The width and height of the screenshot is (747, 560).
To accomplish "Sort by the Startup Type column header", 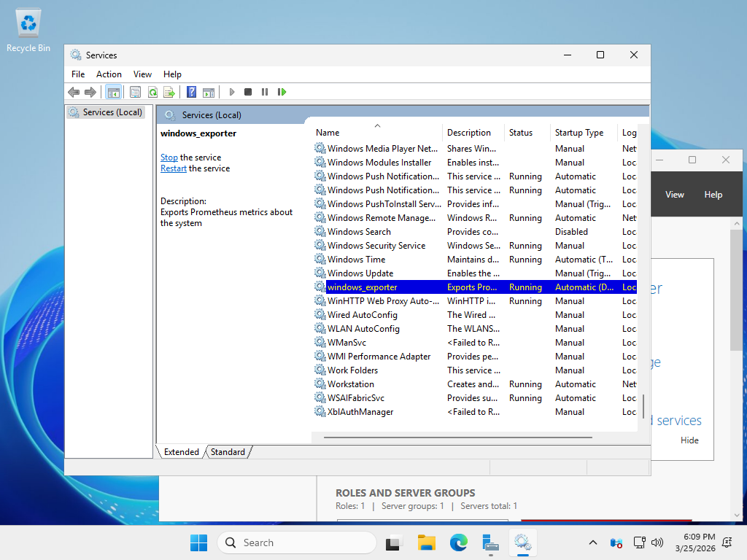I will pos(584,133).
